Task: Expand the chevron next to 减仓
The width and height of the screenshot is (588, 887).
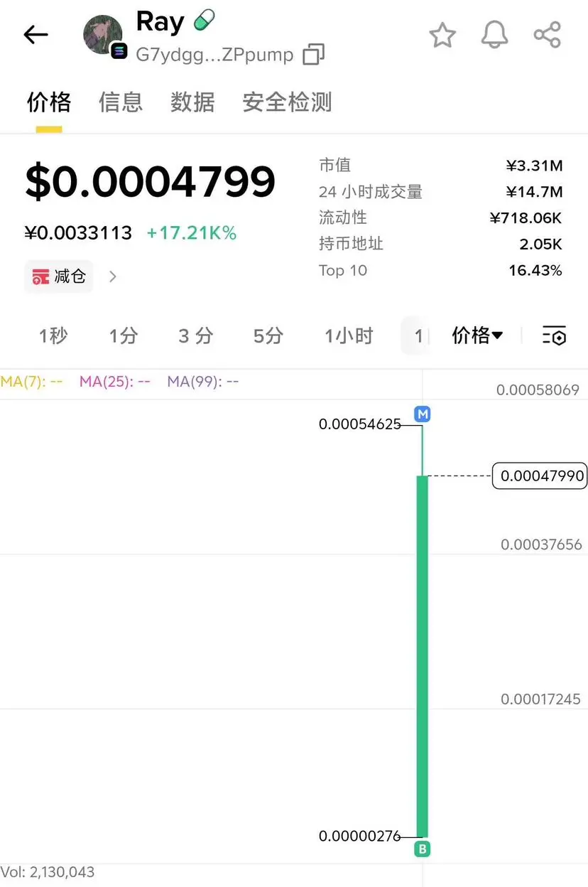Action: coord(113,276)
